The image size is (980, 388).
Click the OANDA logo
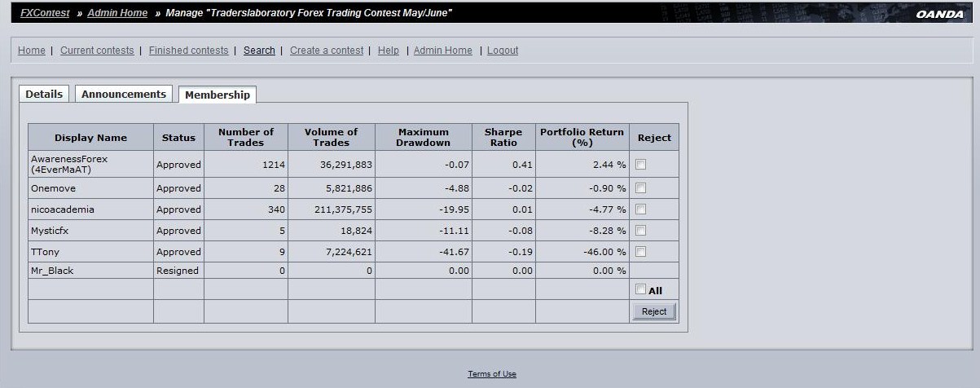[939, 14]
